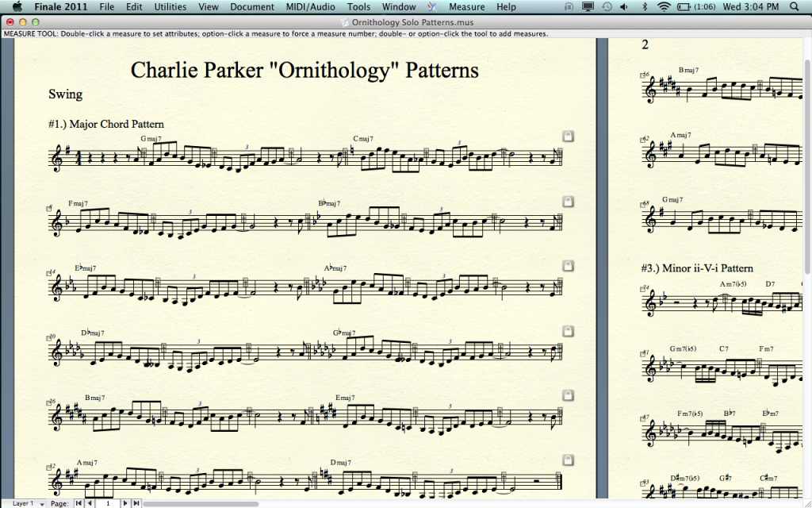Click measure handle left of Gm7(♭5) system
812x508 pixels.
pos(643,354)
